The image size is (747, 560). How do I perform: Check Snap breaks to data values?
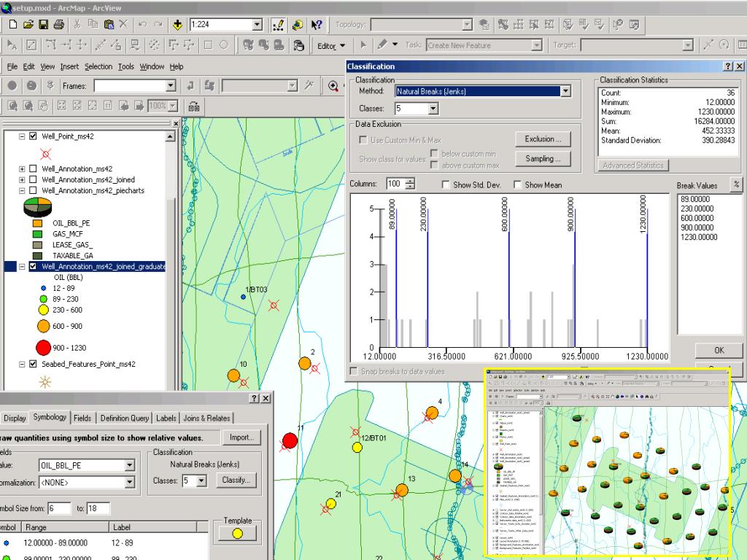click(354, 371)
